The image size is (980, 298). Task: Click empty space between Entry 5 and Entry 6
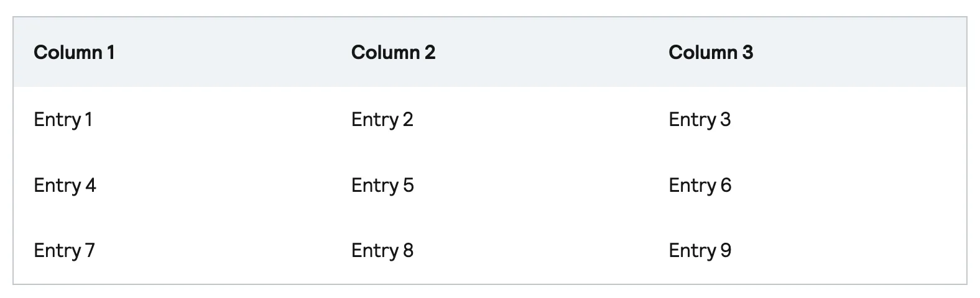(x=541, y=185)
